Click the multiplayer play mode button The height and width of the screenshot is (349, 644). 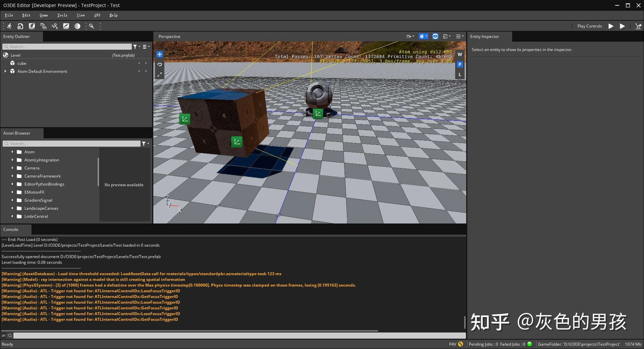(x=638, y=26)
